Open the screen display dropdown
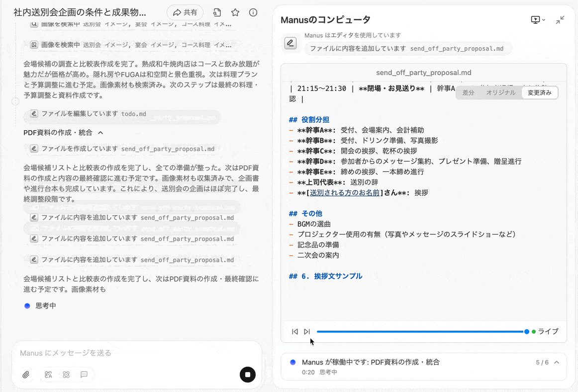Viewport: 578px width, 392px height. pos(538,20)
